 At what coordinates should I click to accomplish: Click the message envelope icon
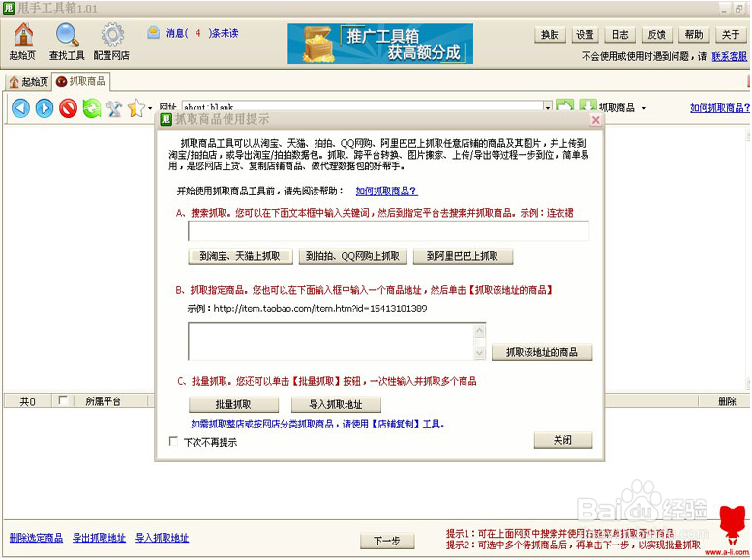click(x=154, y=33)
